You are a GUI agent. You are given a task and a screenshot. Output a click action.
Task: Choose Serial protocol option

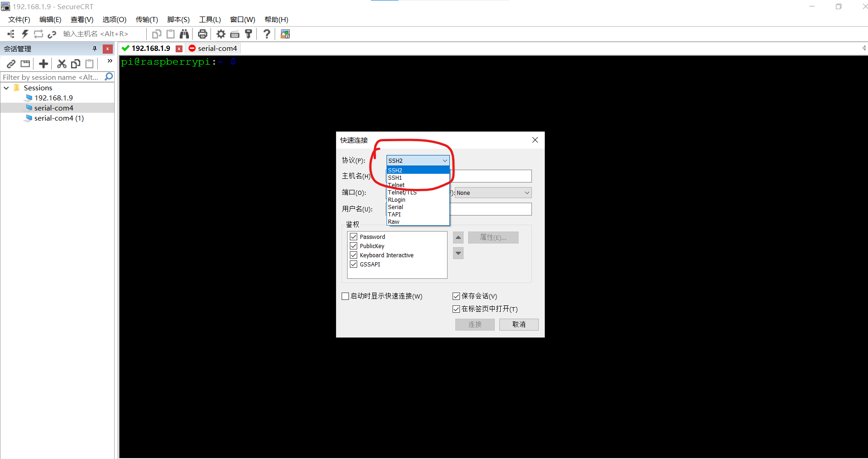click(x=418, y=207)
